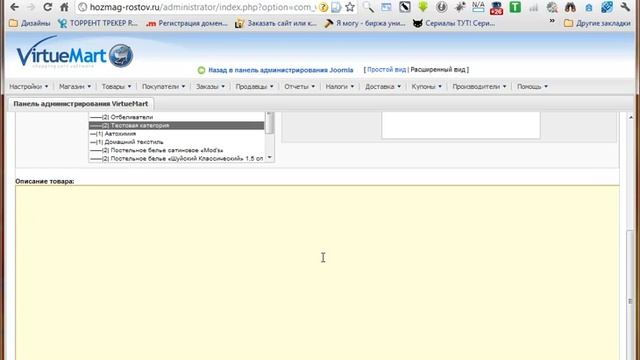
Task: Switch to Расширенный вид
Action: coord(438,70)
